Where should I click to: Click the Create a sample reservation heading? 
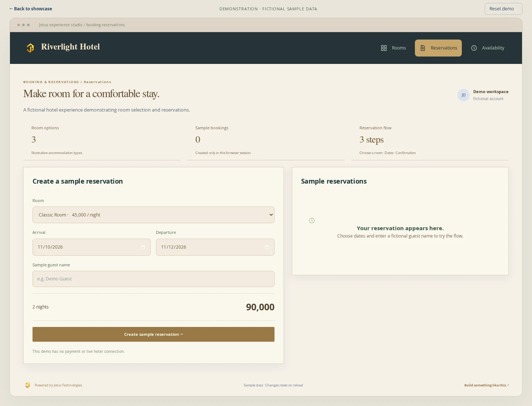pyautogui.click(x=78, y=181)
